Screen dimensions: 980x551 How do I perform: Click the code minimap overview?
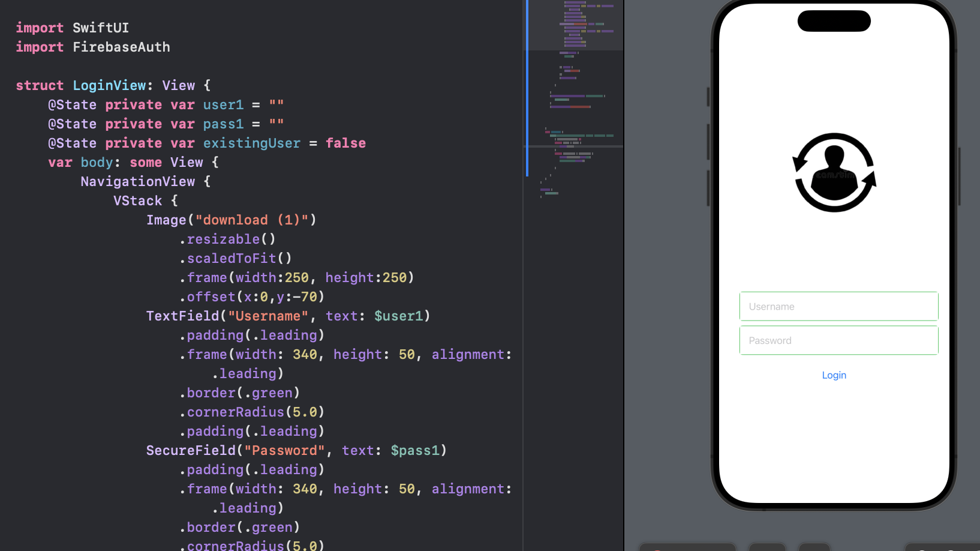click(575, 99)
